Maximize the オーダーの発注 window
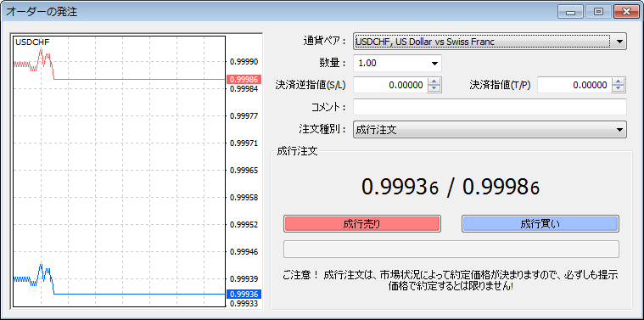This screenshot has height=320, width=644. [x=598, y=12]
